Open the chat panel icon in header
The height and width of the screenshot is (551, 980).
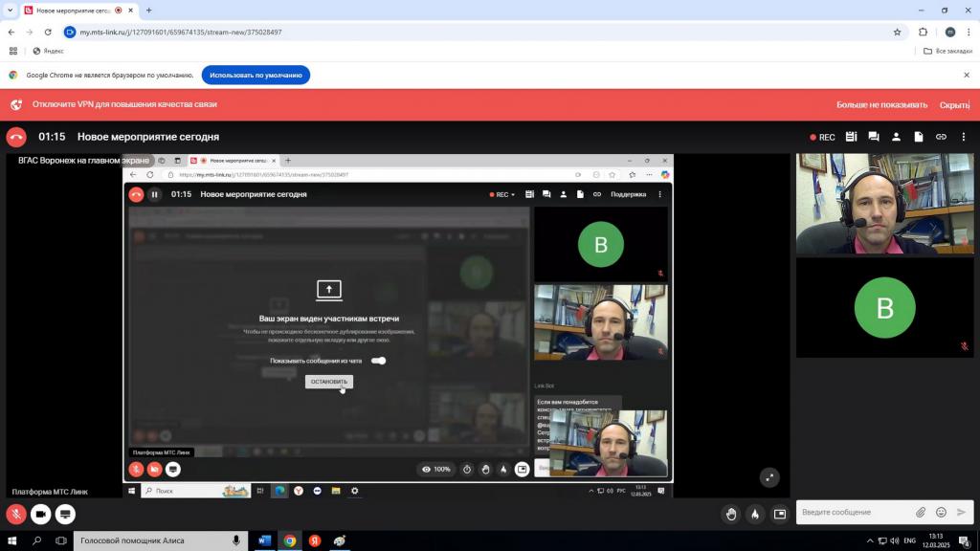(873, 137)
